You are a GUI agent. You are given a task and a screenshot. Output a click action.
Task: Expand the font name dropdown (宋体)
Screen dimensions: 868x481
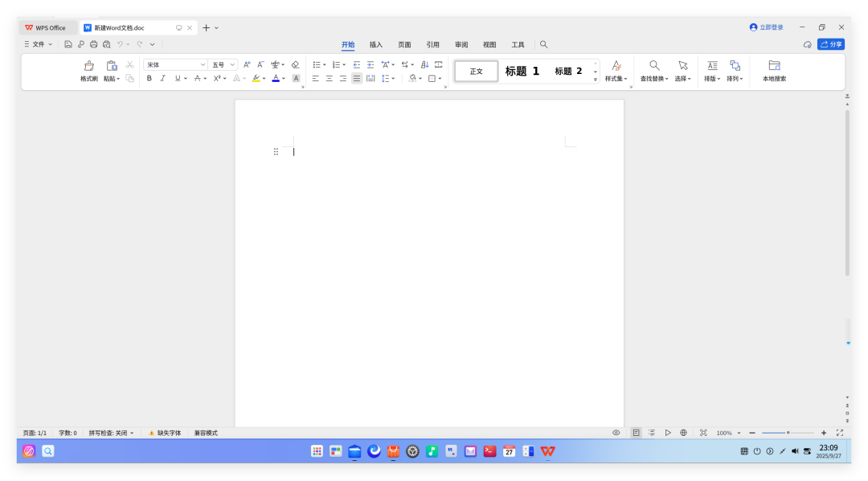(x=203, y=64)
